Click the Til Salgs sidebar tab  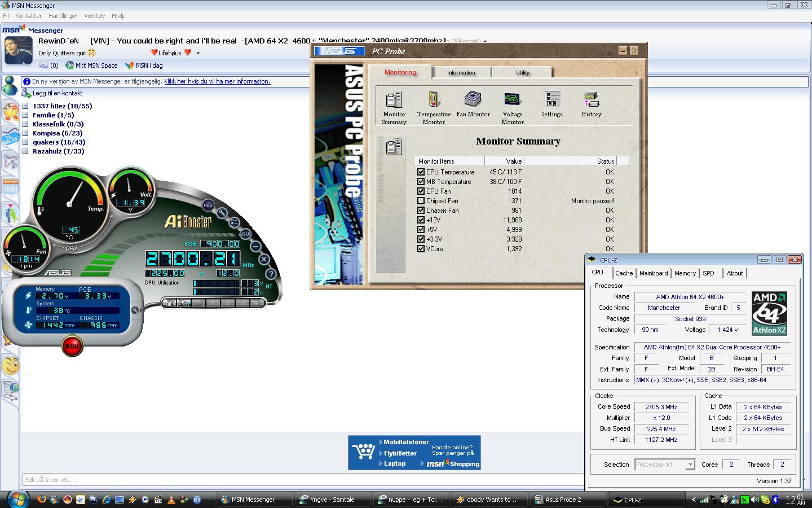pyautogui.click(x=10, y=138)
